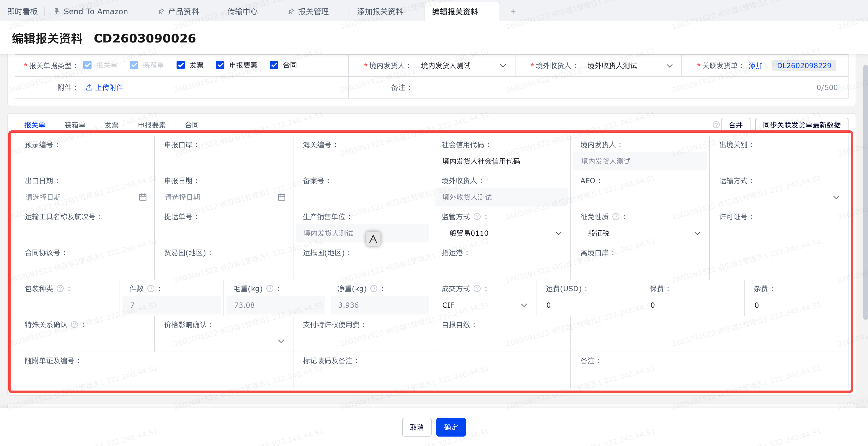The image size is (868, 446).
Task: Toggle the 合同 document type checkbox
Action: click(274, 65)
